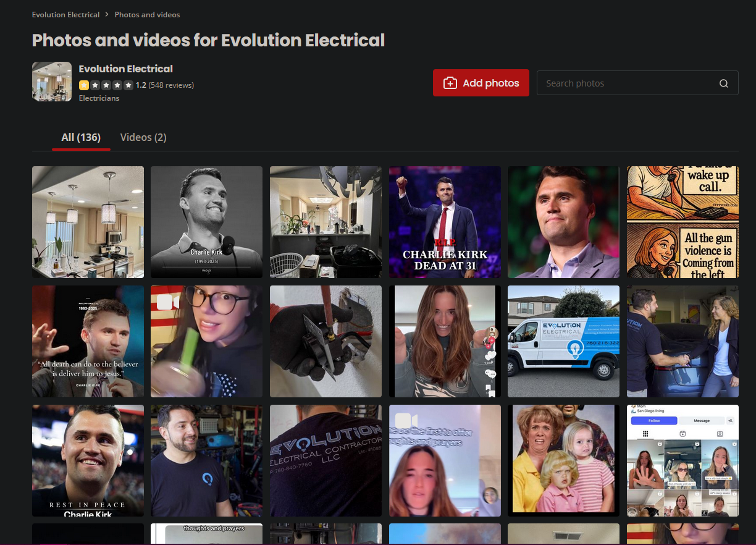This screenshot has height=545, width=756.
Task: Open the Evolution Electrical white van photo
Action: 563,341
